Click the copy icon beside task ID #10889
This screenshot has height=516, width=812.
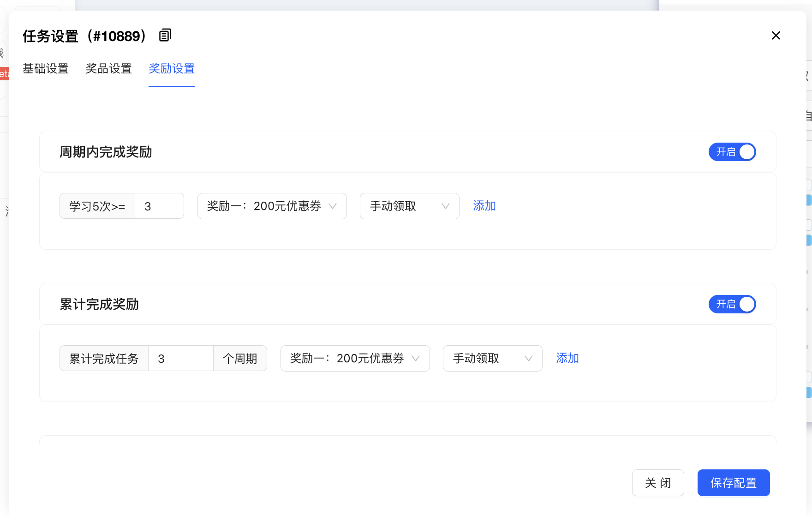(x=165, y=35)
